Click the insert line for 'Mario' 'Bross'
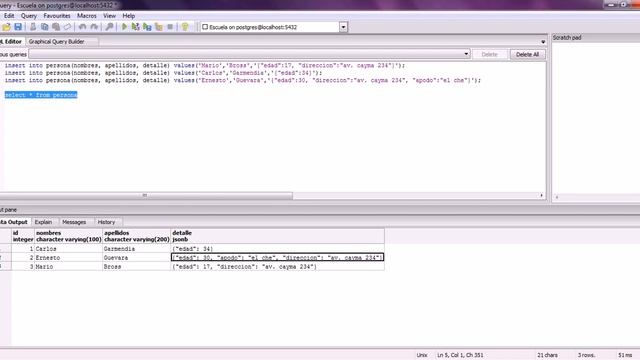Image resolution: width=640 pixels, height=360 pixels. tap(204, 65)
